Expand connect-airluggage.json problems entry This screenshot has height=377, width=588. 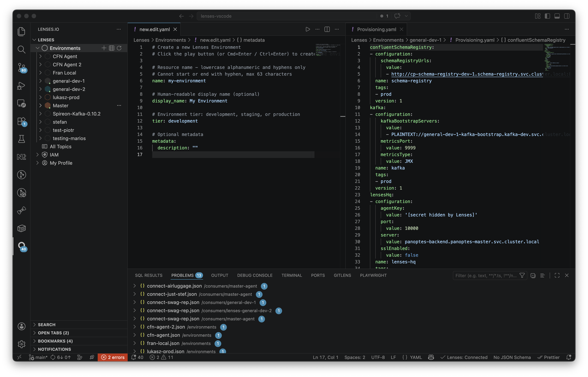click(135, 286)
